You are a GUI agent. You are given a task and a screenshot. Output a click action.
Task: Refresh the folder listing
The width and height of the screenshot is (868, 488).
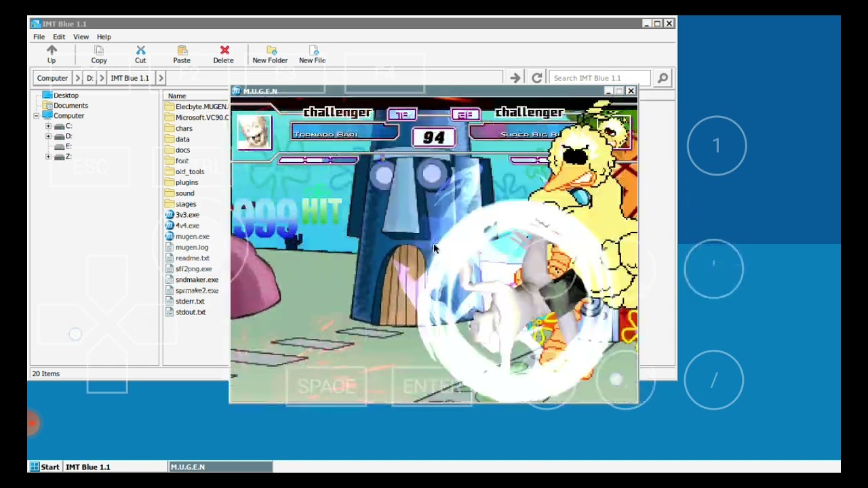536,78
